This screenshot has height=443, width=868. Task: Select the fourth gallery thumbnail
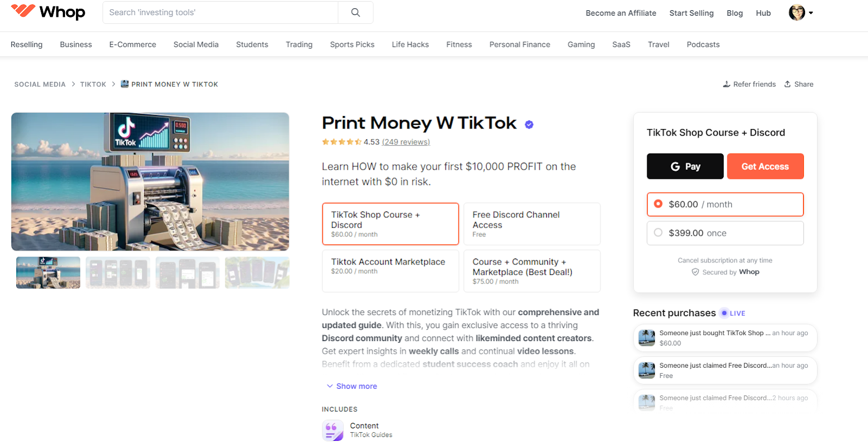[257, 272]
